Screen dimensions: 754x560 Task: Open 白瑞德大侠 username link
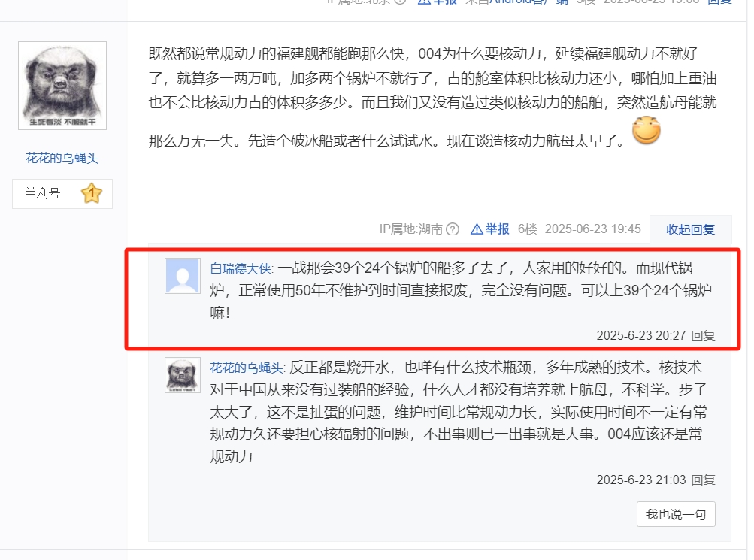pos(241,268)
